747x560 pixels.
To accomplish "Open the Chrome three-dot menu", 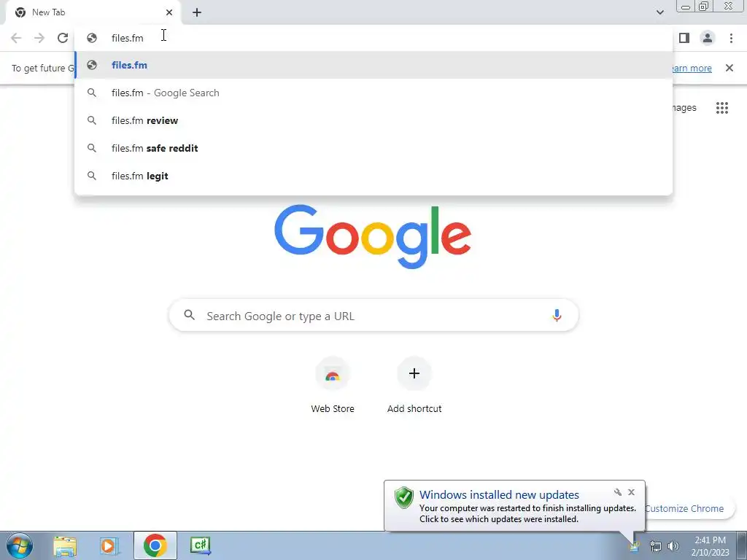I will (x=731, y=38).
